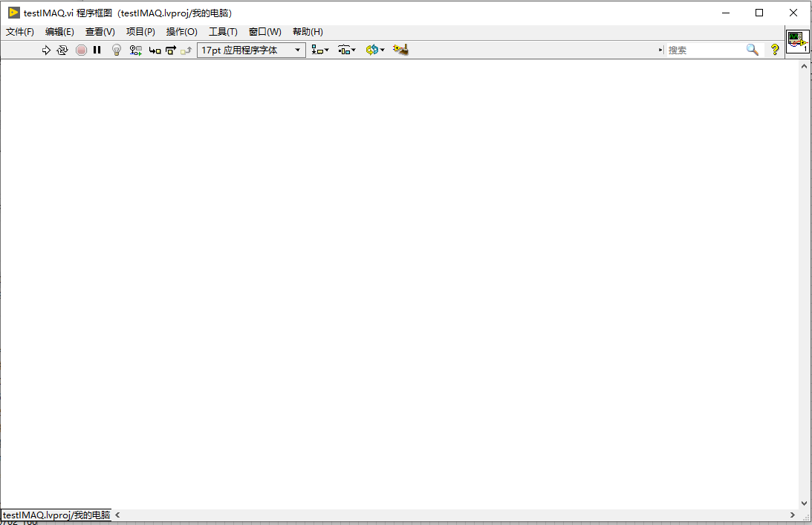Image resolution: width=812 pixels, height=525 pixels.
Task: Open the 查看(V) menu
Action: pos(100,32)
